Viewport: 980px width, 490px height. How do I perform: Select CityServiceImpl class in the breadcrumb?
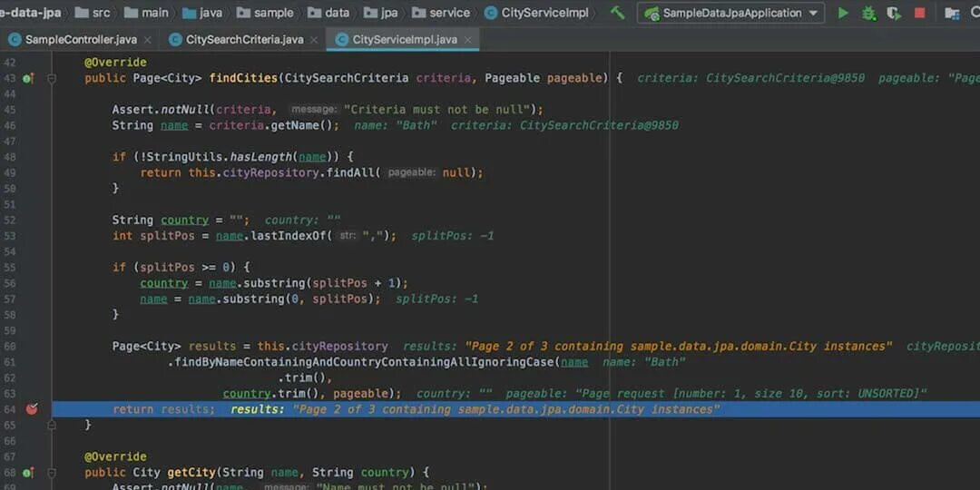coord(537,13)
